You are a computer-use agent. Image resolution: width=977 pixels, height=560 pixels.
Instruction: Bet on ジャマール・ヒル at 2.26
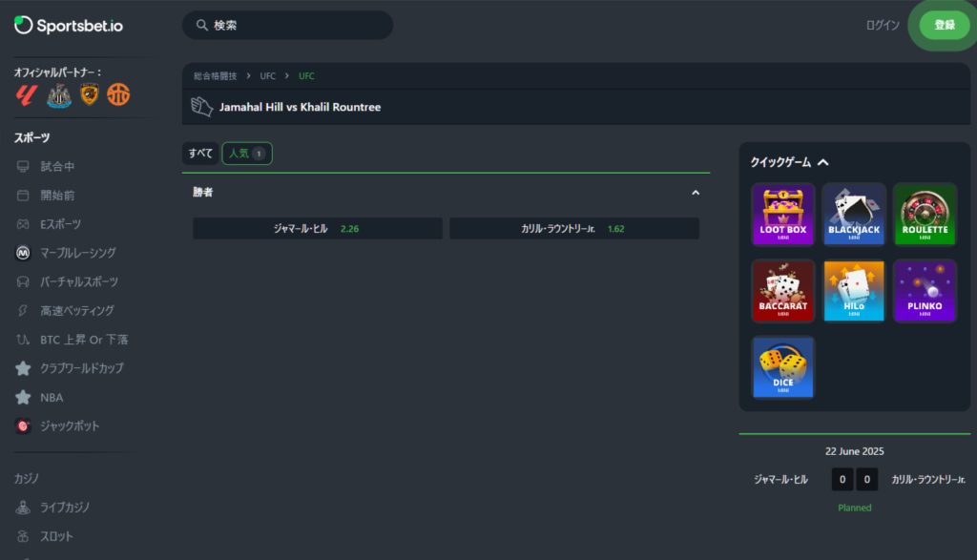[318, 229]
